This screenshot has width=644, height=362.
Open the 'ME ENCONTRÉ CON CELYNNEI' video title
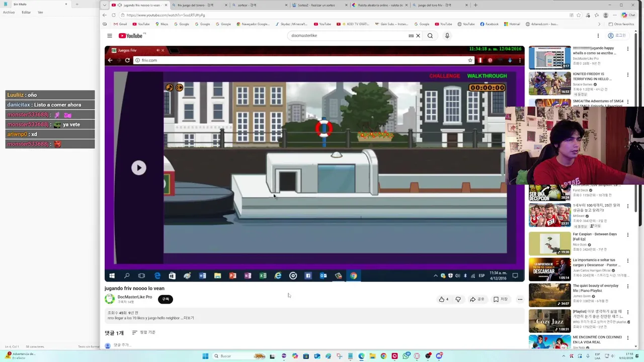(x=597, y=339)
